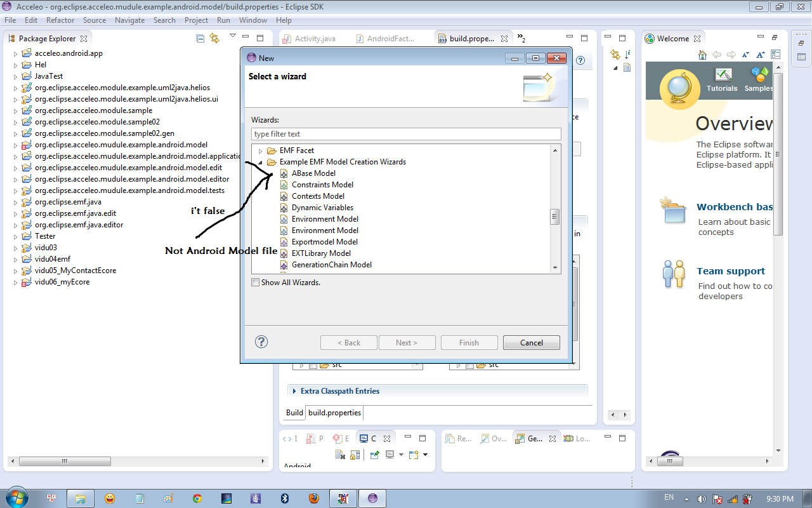Screen dimensions: 812x508
Task: Click the Collapse All icon in Package Explorer
Action: [200, 38]
